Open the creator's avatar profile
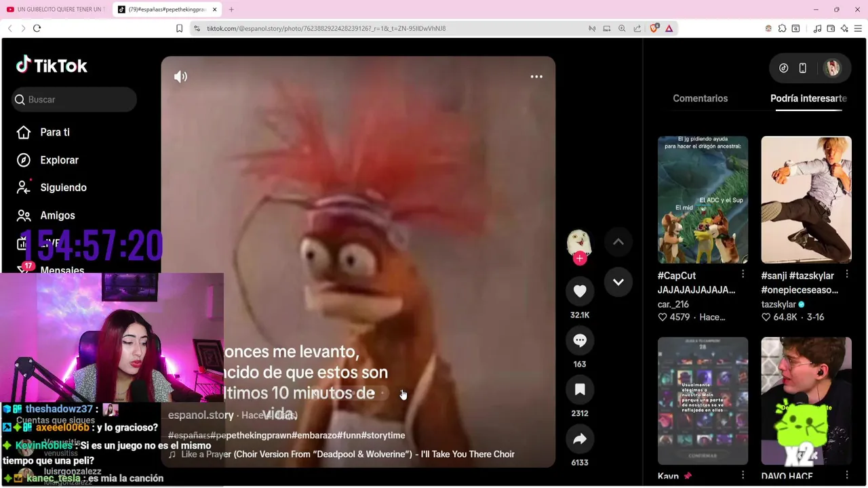 pyautogui.click(x=578, y=242)
